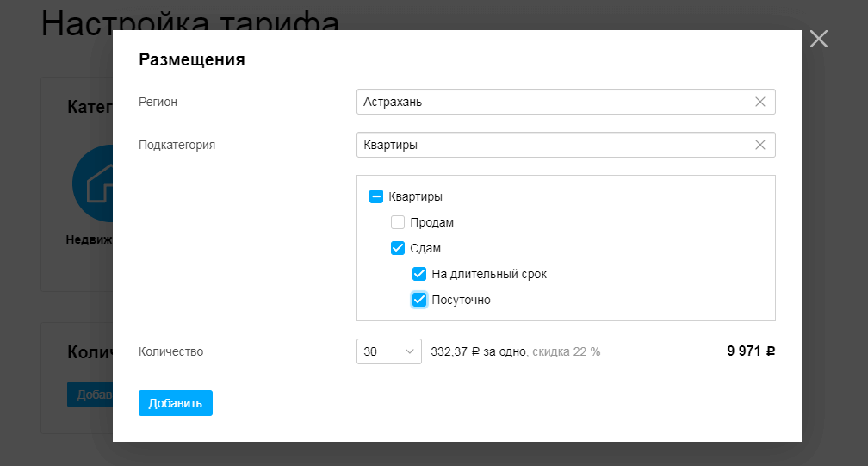Click the Недвижимость house icon in the background
Screen dimensions: 868x466
pos(93,184)
